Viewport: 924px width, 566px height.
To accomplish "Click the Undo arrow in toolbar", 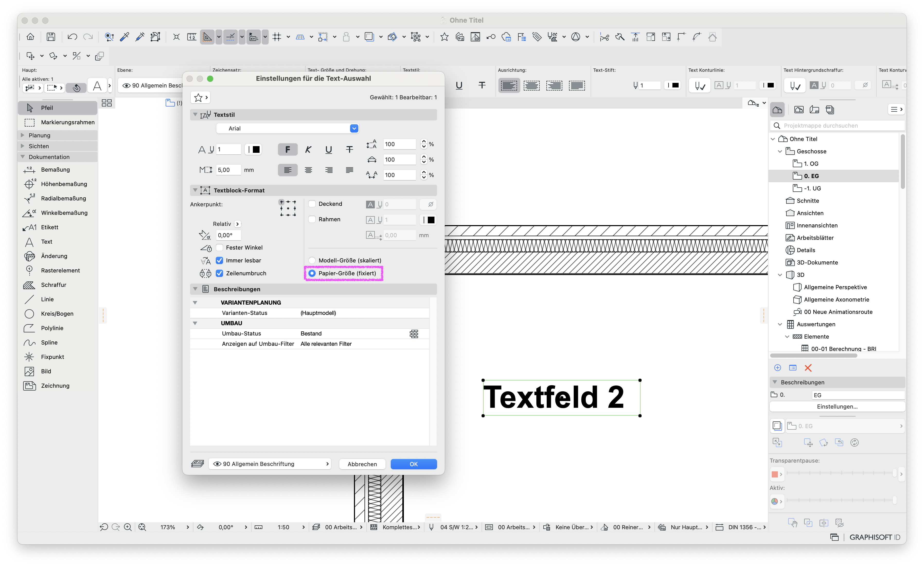I will click(72, 37).
